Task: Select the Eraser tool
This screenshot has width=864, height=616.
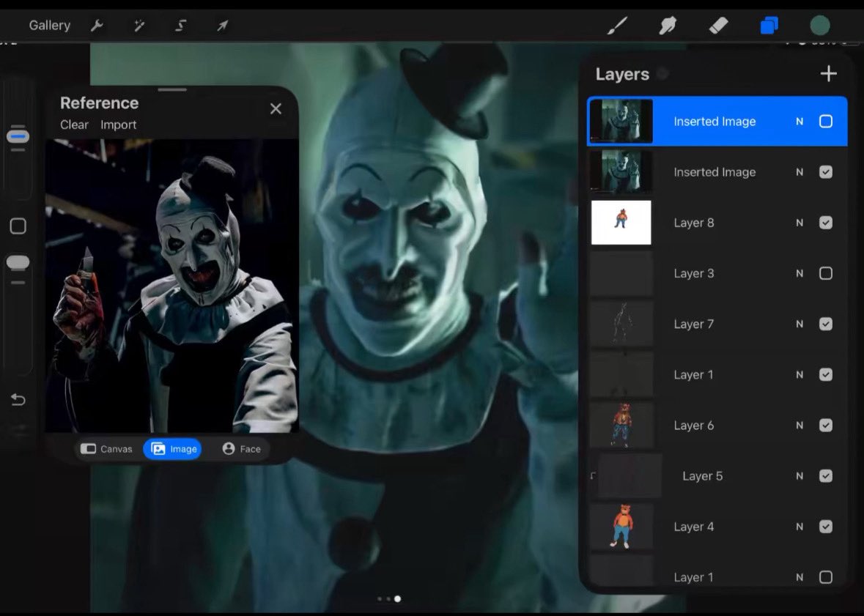Action: [718, 26]
